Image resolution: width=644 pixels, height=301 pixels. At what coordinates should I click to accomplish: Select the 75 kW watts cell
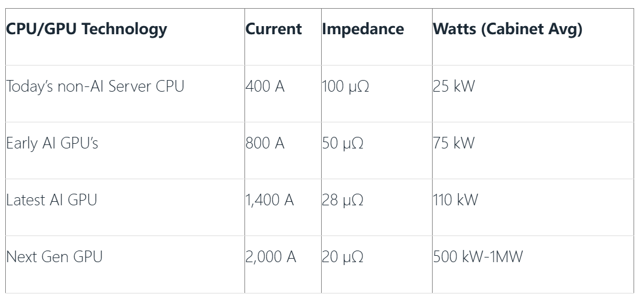pos(454,143)
